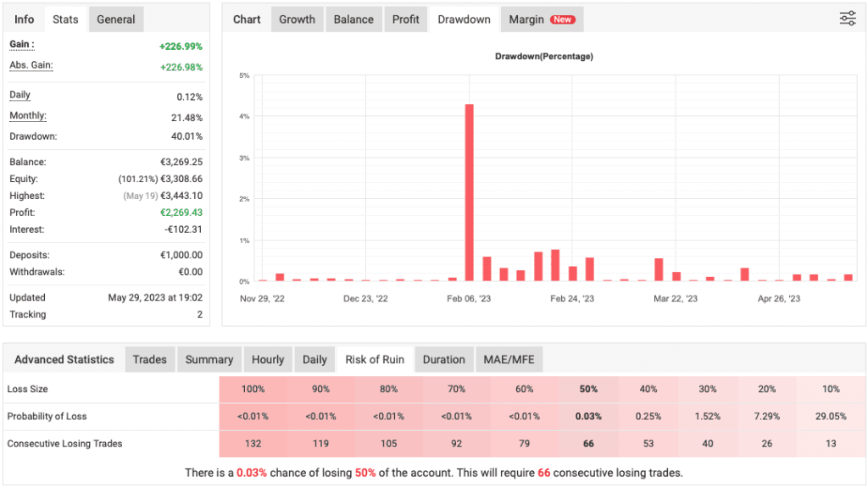Click the Abs. Gain label
Viewport: 868px width, 487px height.
tap(30, 65)
